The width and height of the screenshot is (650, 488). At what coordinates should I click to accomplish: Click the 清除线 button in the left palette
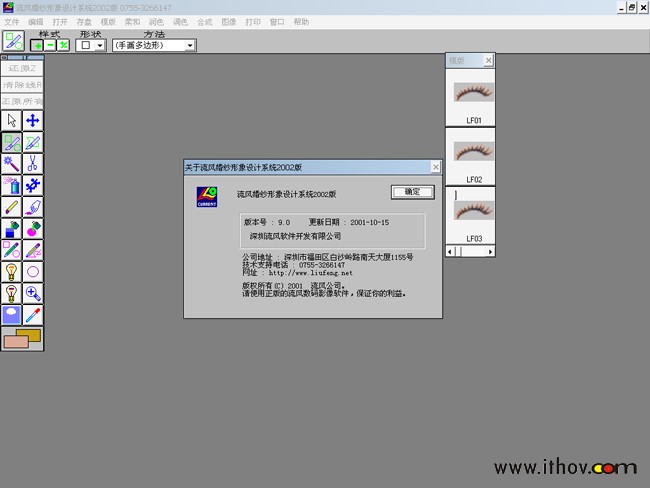(x=22, y=85)
